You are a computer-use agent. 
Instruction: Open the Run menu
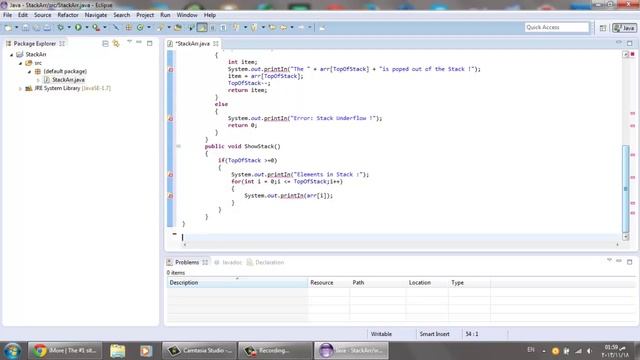click(x=165, y=15)
